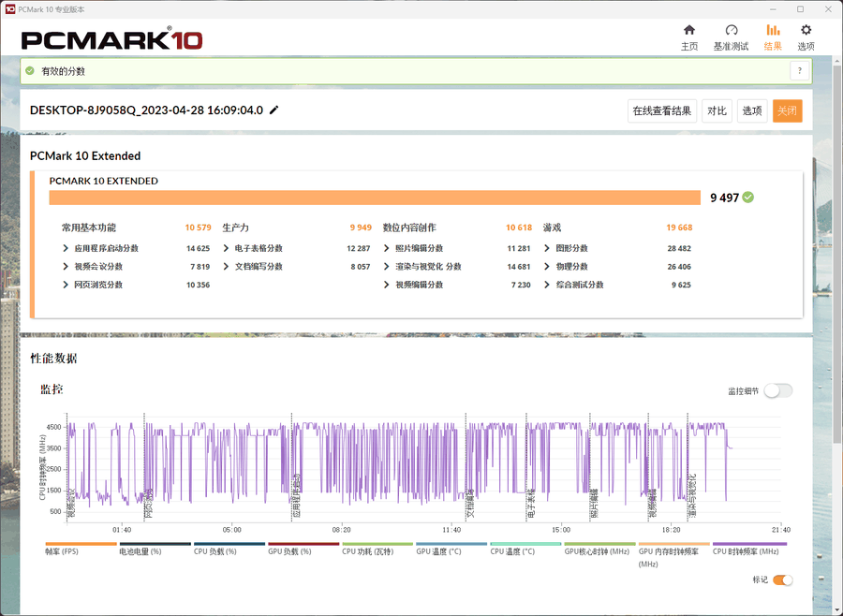Viewport: 843px width, 616px height.
Task: Click the green check next to 9 497
Action: [x=748, y=198]
